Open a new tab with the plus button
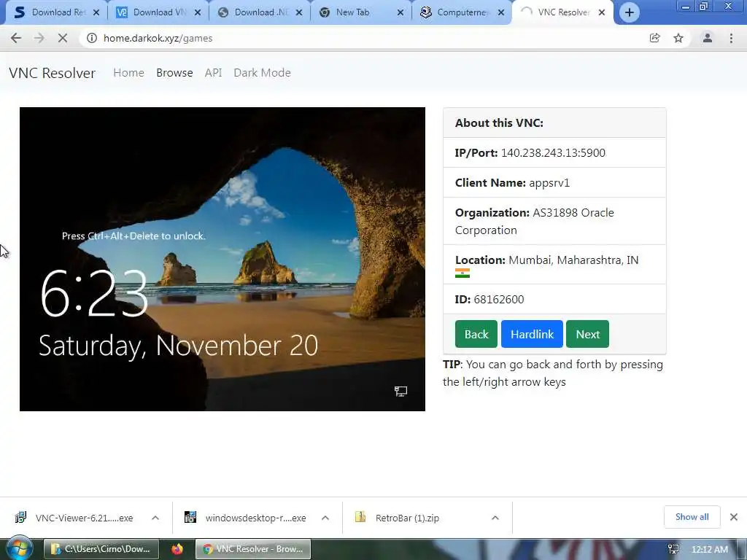The height and width of the screenshot is (560, 747). coord(630,12)
